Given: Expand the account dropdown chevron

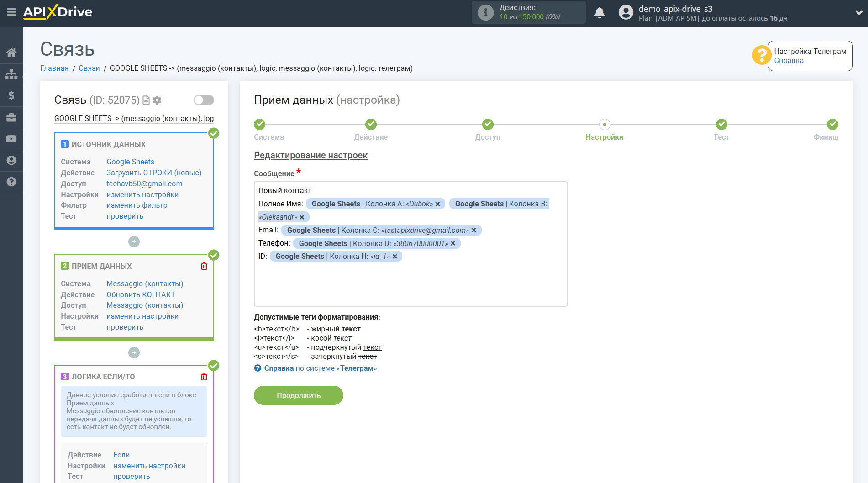Looking at the screenshot, I should (858, 13).
